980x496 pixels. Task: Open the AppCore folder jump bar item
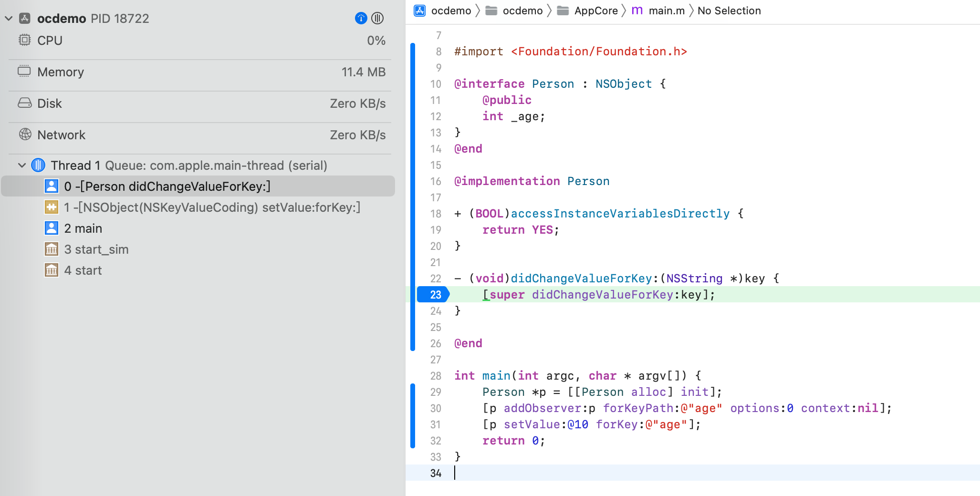click(596, 10)
